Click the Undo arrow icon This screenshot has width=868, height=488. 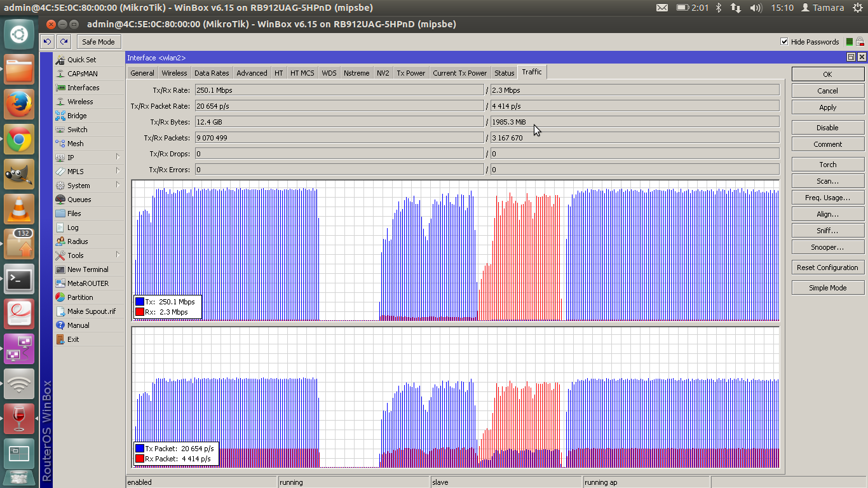tap(47, 42)
